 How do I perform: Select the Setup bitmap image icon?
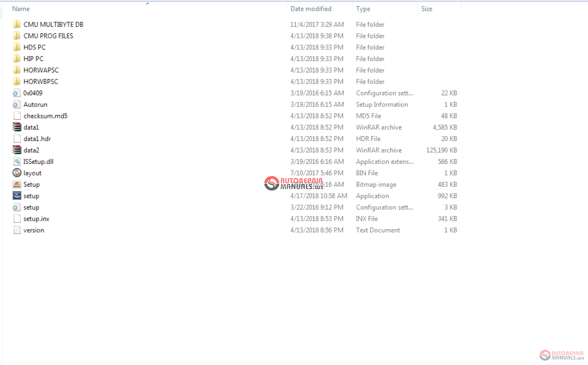(17, 184)
